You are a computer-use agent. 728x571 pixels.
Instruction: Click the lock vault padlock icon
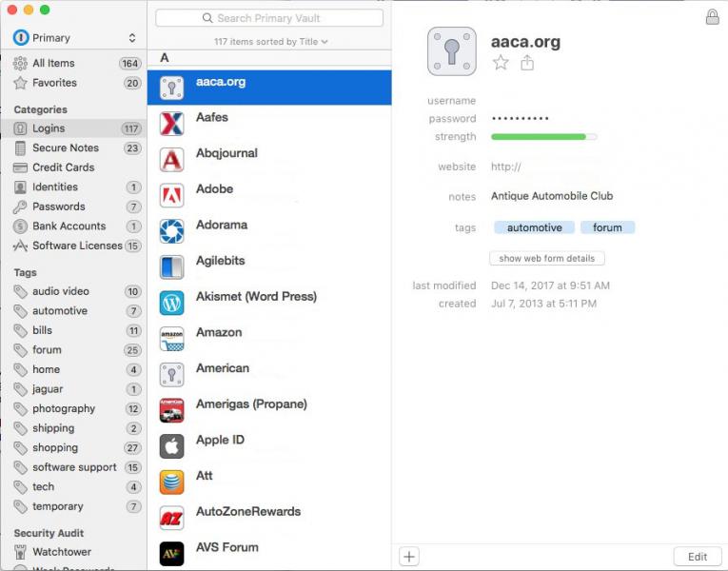712,17
